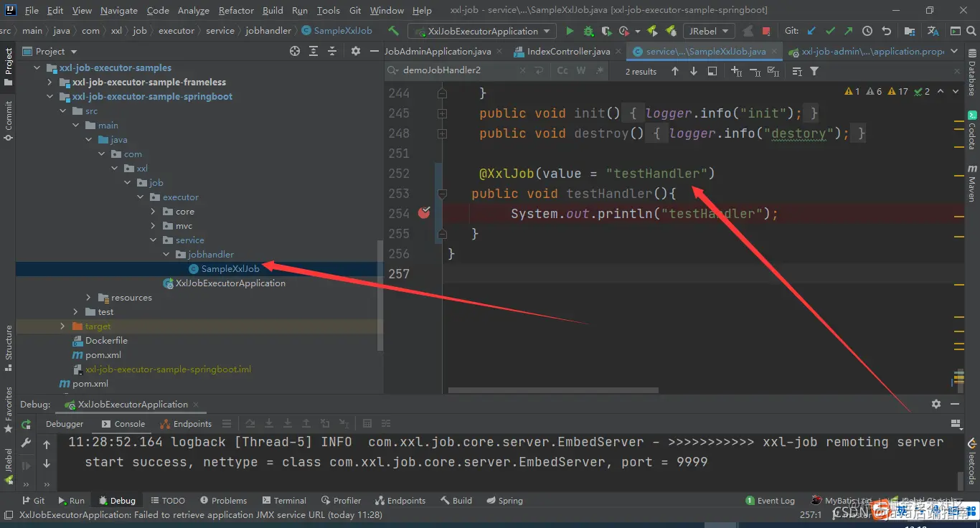Open the Profiler tool window
The height and width of the screenshot is (528, 980).
click(341, 501)
